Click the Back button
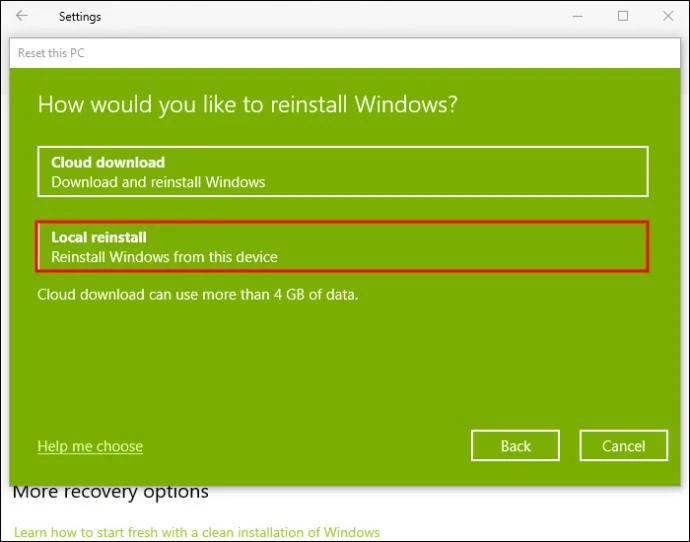This screenshot has width=690, height=542. [x=515, y=446]
